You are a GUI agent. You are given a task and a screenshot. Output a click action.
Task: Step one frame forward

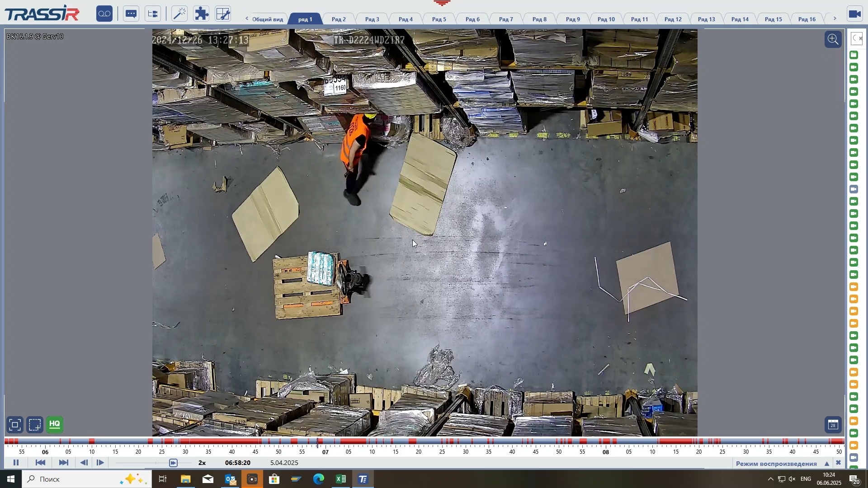point(100,463)
